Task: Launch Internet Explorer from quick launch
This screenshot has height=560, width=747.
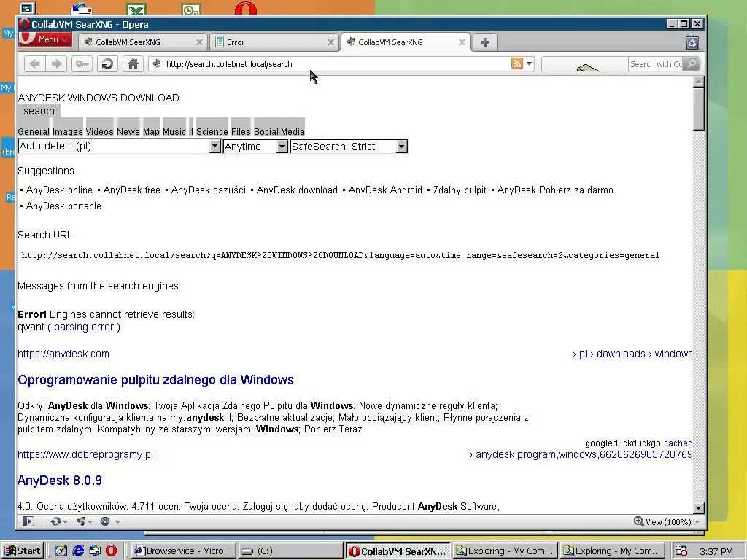Action: (x=78, y=551)
